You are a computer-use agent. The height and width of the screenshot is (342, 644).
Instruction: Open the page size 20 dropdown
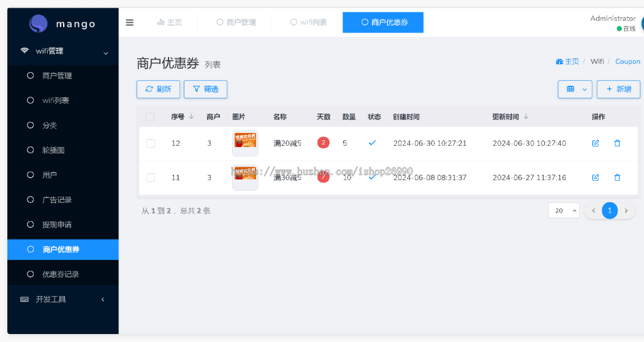point(564,210)
